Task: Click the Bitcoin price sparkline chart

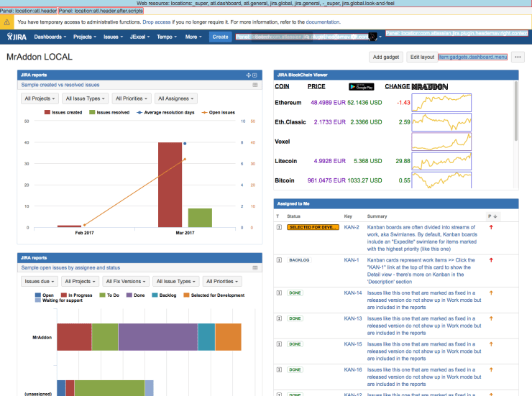Action: [447, 180]
